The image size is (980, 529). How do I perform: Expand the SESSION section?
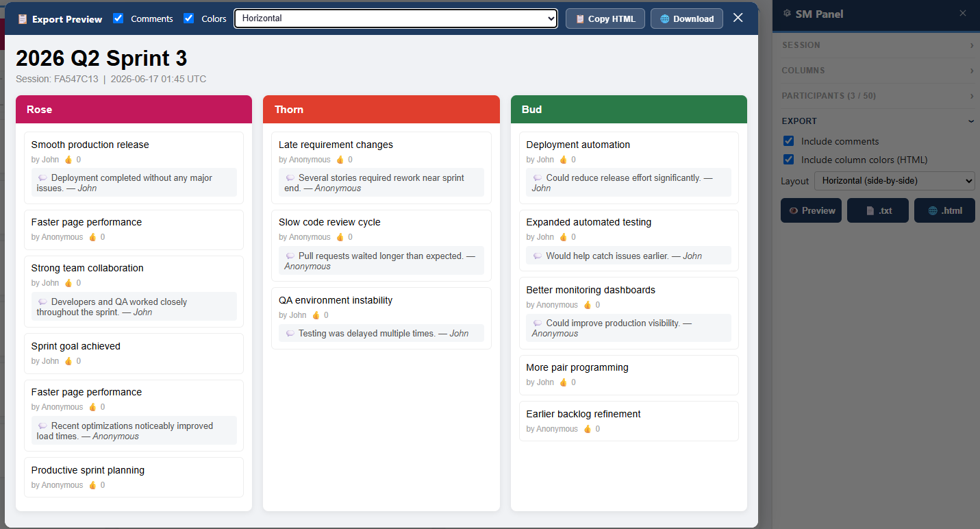(x=878, y=45)
